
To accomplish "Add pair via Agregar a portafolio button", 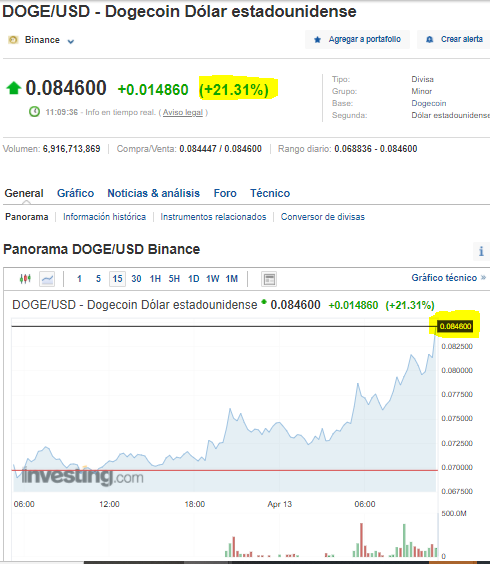I will coord(357,40).
